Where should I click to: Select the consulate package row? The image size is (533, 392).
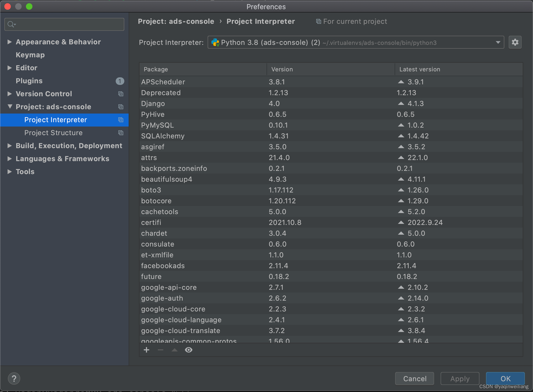tap(331, 244)
